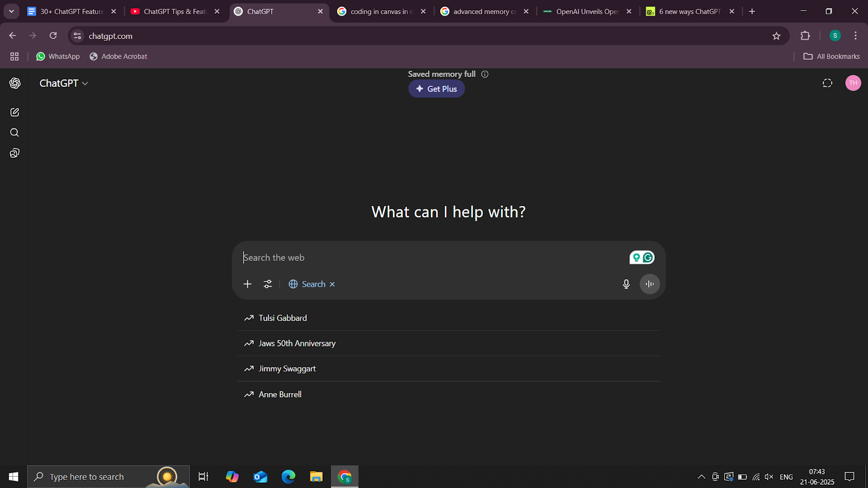
Task: Open the Chrome three-dot menu
Action: point(856,36)
